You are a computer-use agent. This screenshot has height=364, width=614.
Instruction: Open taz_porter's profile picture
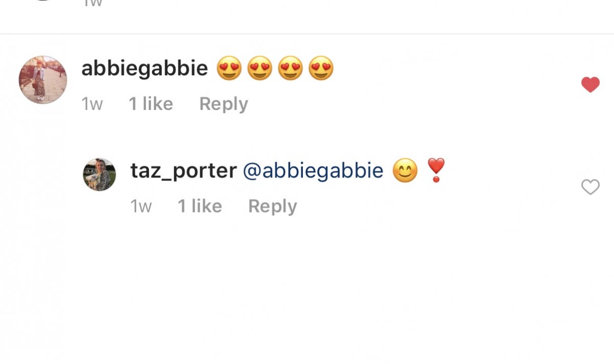click(99, 174)
